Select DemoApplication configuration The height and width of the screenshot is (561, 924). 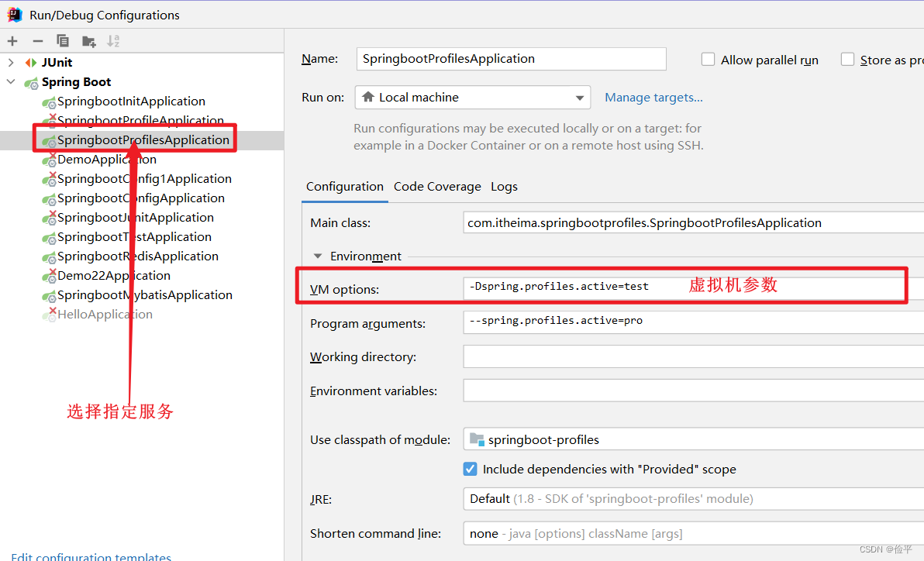point(107,160)
